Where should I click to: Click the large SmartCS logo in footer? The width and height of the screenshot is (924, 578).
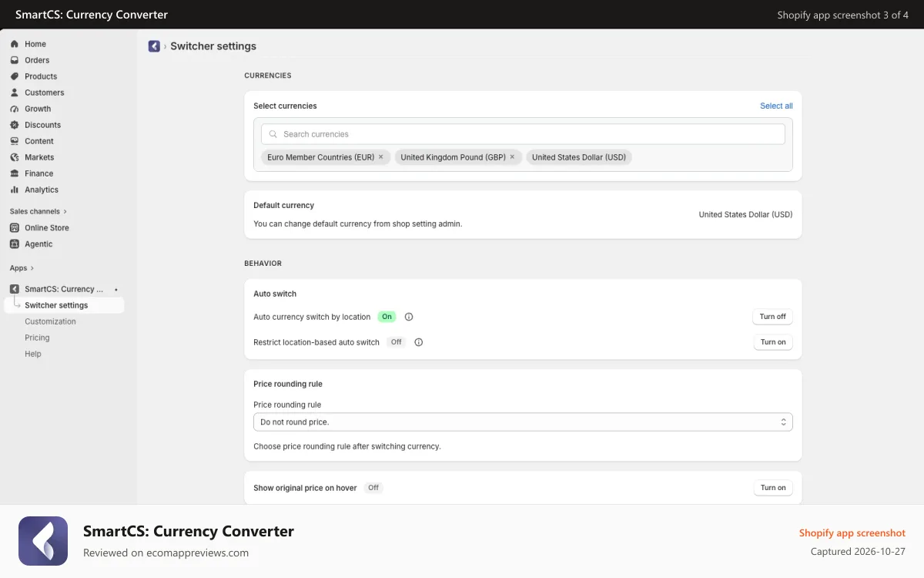tap(43, 541)
